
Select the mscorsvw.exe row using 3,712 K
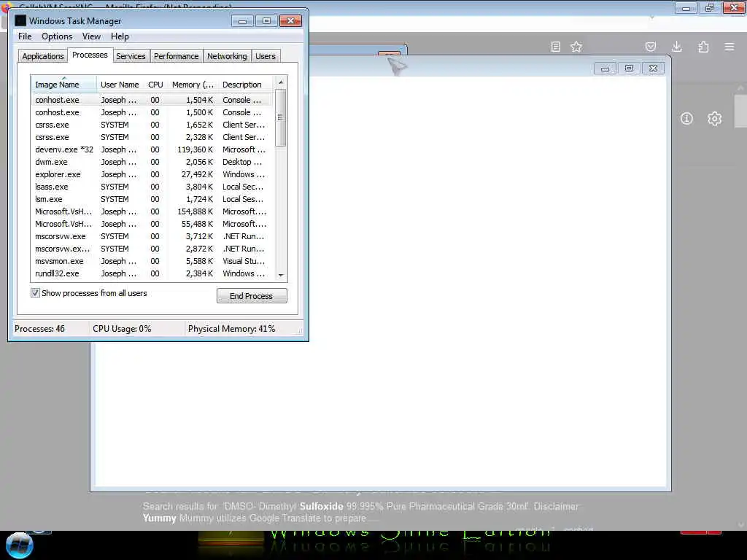tap(152, 236)
